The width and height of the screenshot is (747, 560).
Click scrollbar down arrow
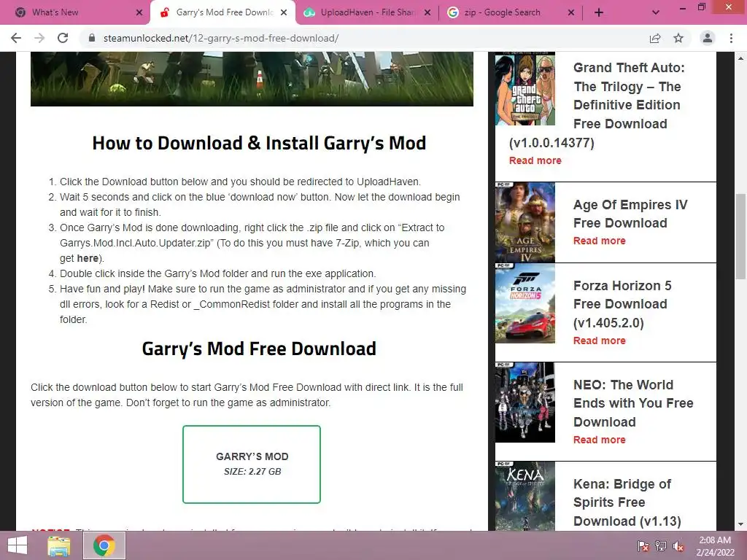[x=740, y=525]
